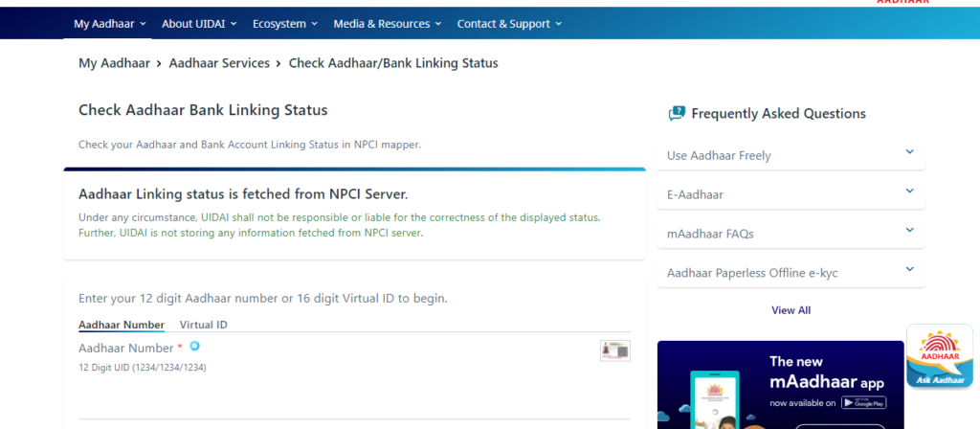The image size is (980, 429).
Task: Open the Ask Aadhaar chatbot icon
Action: click(x=940, y=355)
